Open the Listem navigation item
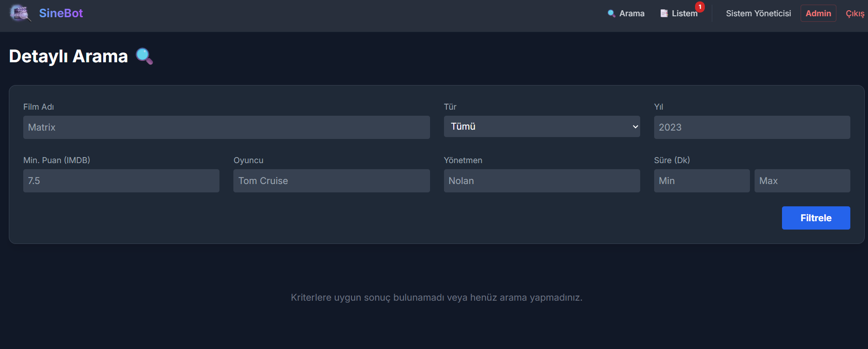868x349 pixels. [684, 13]
